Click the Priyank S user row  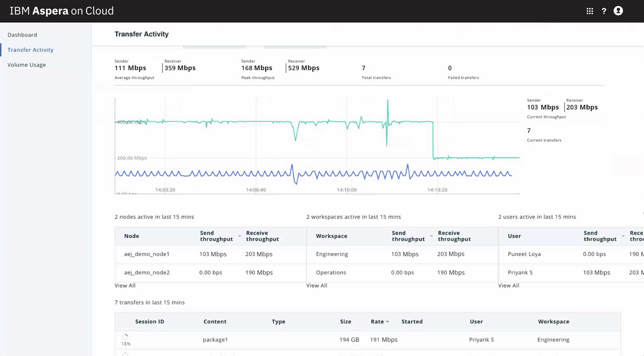tap(520, 273)
